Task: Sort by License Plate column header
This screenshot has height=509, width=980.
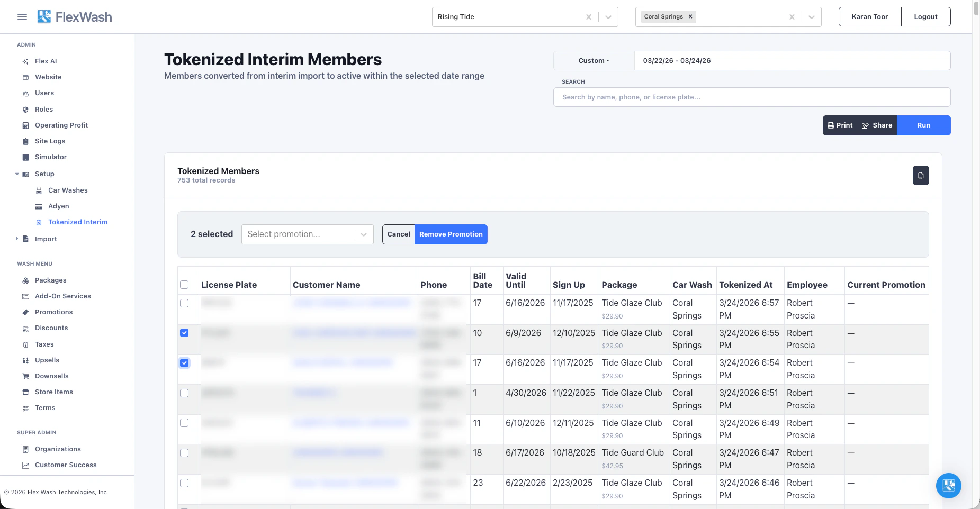Action: 229,285
